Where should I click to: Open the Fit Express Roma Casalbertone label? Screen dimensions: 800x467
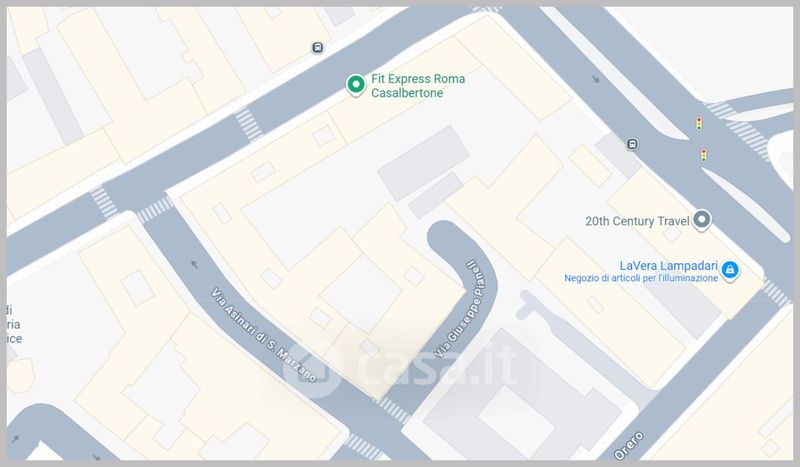click(x=418, y=86)
